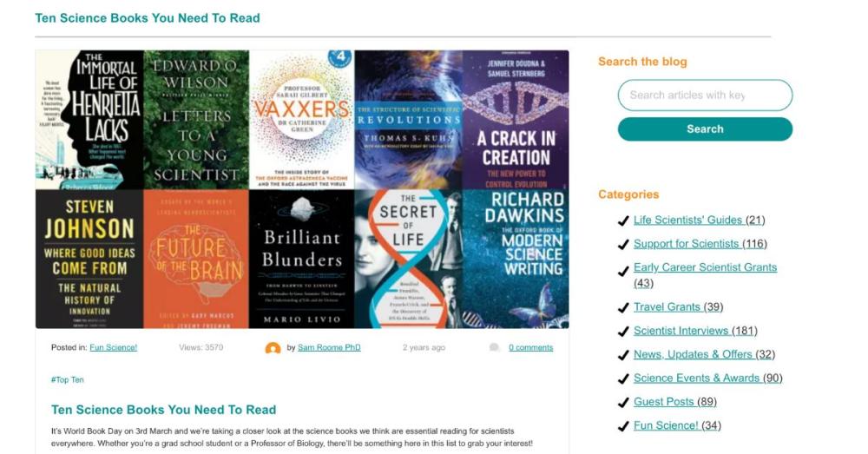This screenshot has height=454, width=868.
Task: Click the checkmark icon next to Support for Scientists
Action: point(623,245)
